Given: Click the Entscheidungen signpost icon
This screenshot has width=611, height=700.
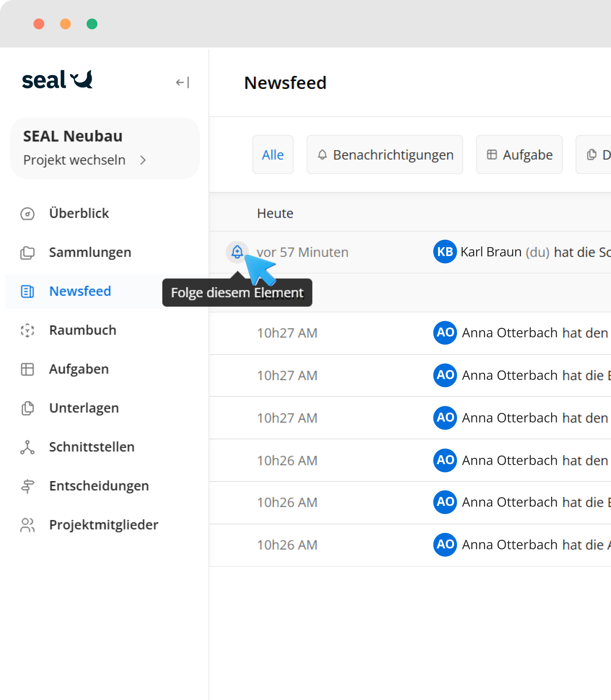Looking at the screenshot, I should (x=27, y=486).
